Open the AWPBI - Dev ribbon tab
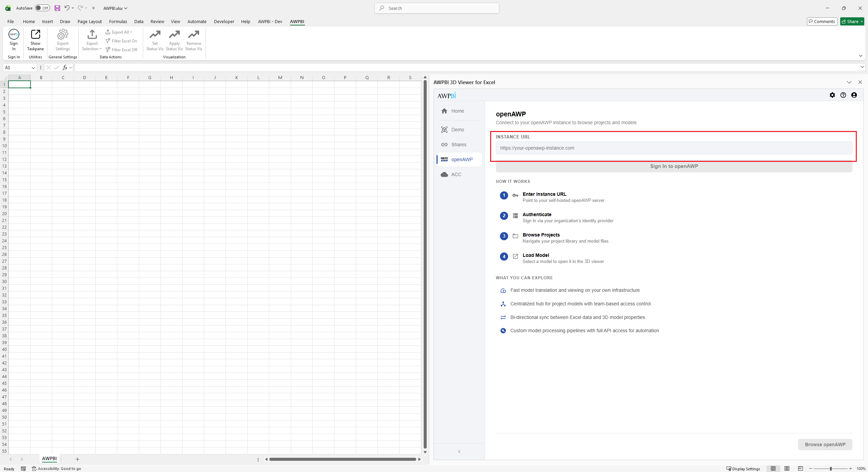This screenshot has height=472, width=868. (x=270, y=21)
